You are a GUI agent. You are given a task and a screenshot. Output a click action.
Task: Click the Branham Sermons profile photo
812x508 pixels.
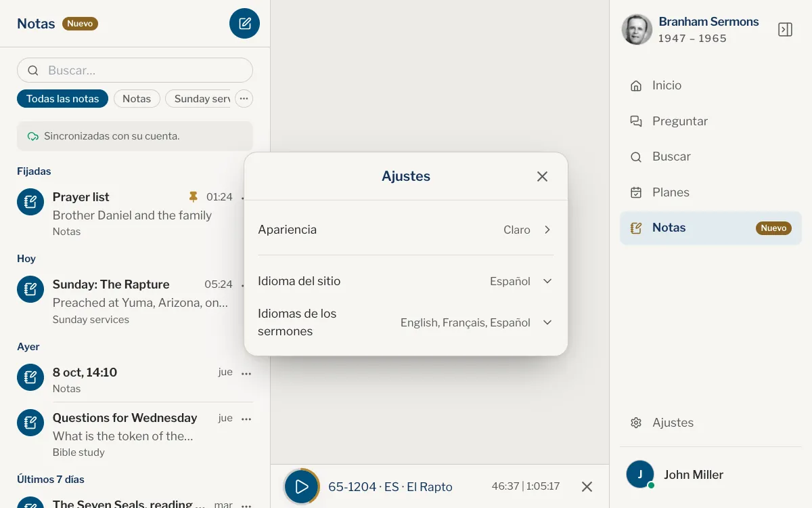[x=637, y=30]
